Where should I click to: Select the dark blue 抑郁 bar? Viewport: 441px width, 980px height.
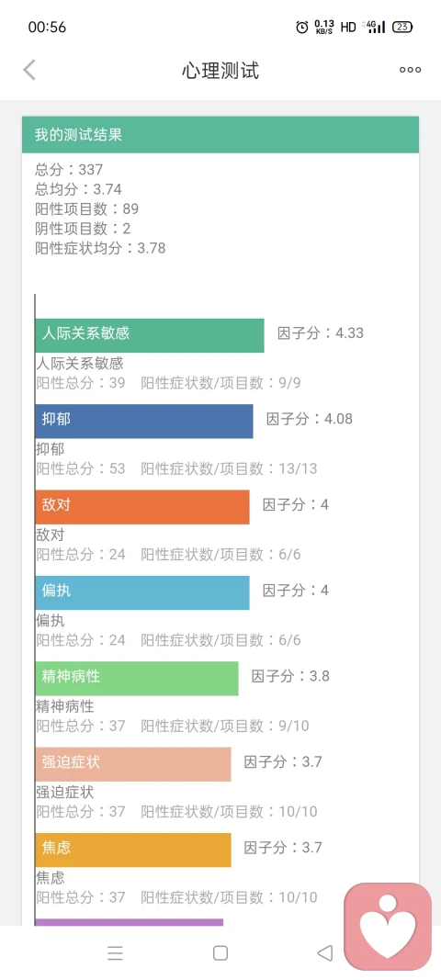tap(144, 422)
